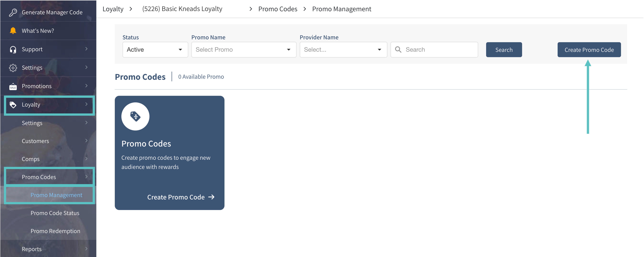Click the gear icon beside Settings
The height and width of the screenshot is (257, 644).
[13, 67]
